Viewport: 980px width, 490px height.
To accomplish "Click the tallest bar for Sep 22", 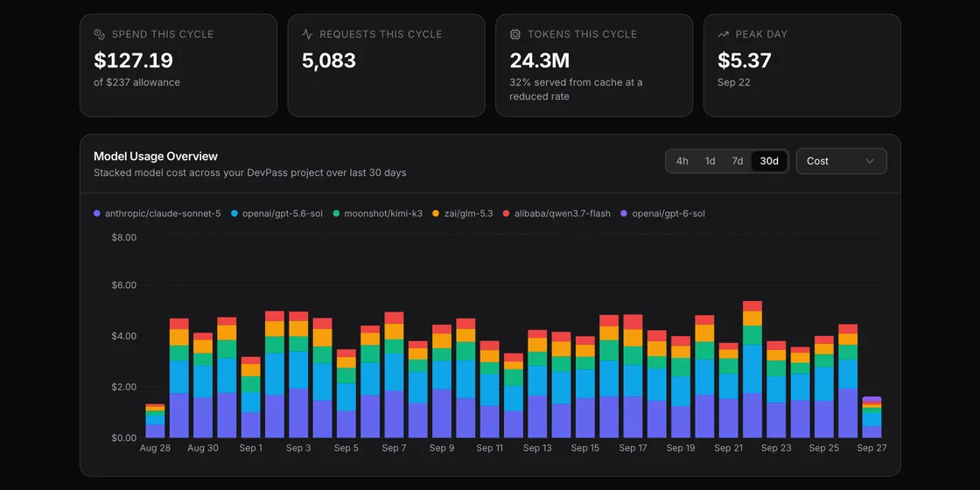I will (752, 369).
